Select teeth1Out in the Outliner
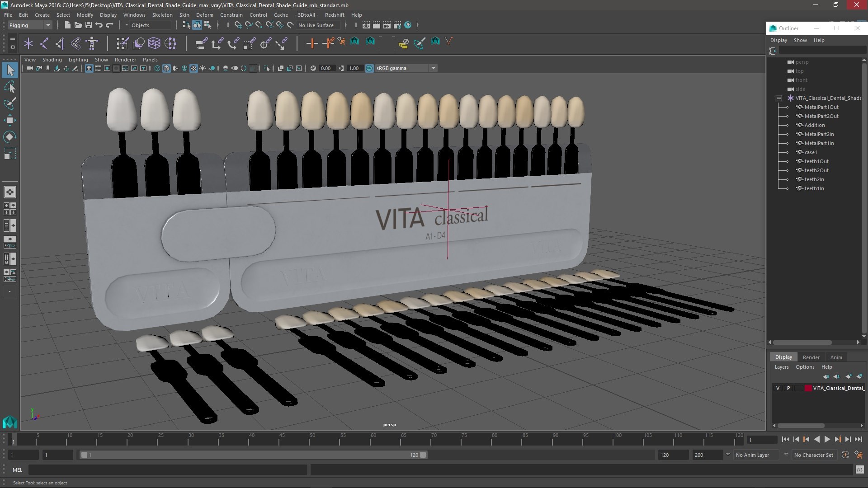This screenshot has width=868, height=488. coord(816,161)
